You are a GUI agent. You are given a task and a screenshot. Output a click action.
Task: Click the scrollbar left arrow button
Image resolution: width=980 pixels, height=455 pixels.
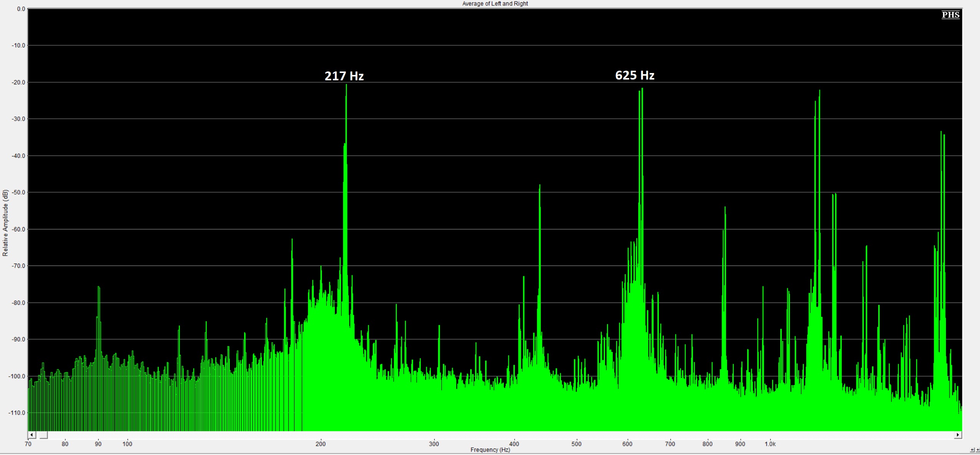click(x=32, y=435)
